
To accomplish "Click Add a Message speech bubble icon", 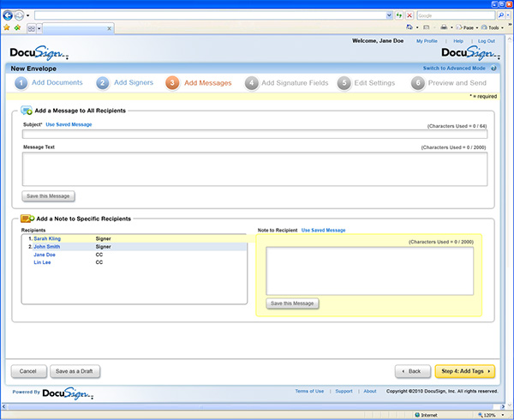I will [x=27, y=111].
